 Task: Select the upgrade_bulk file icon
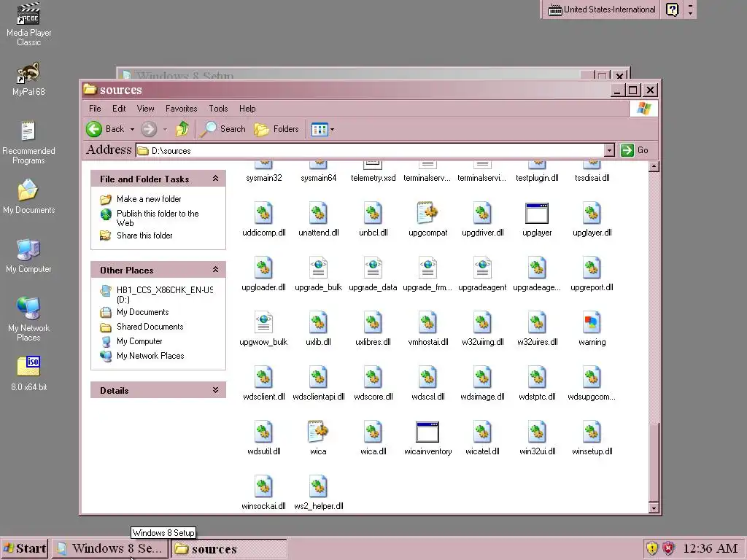pos(318,268)
